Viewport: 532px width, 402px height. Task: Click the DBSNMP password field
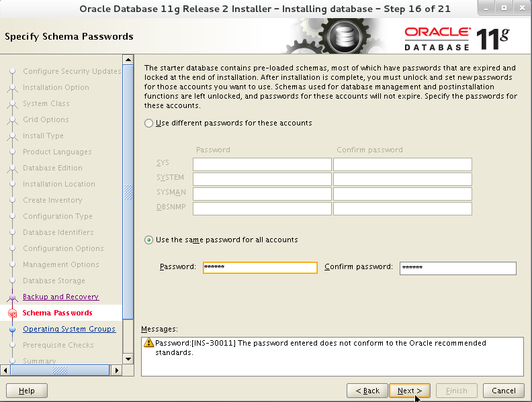[x=262, y=209]
